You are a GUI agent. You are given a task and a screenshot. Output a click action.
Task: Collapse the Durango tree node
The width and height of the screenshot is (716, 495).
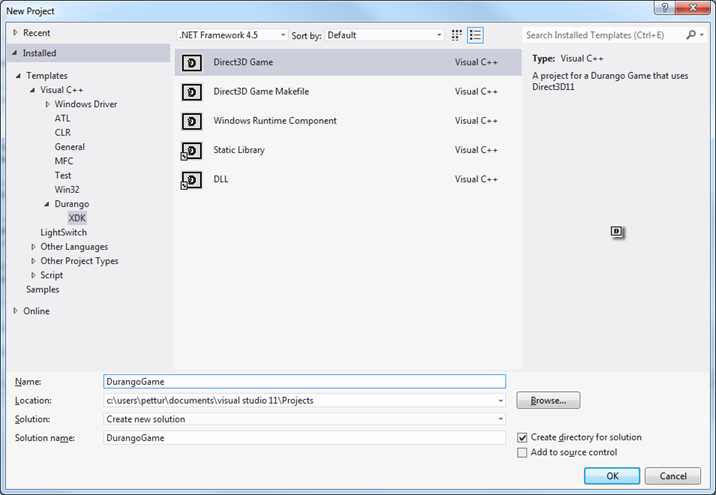coord(47,204)
